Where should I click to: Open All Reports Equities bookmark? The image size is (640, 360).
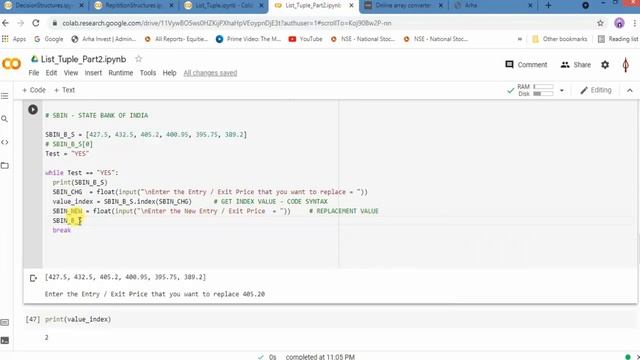pos(176,39)
